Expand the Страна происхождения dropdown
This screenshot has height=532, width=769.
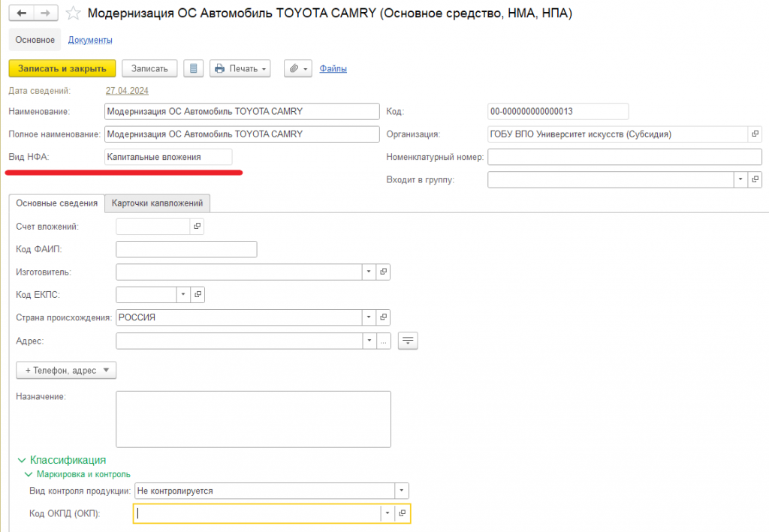369,317
